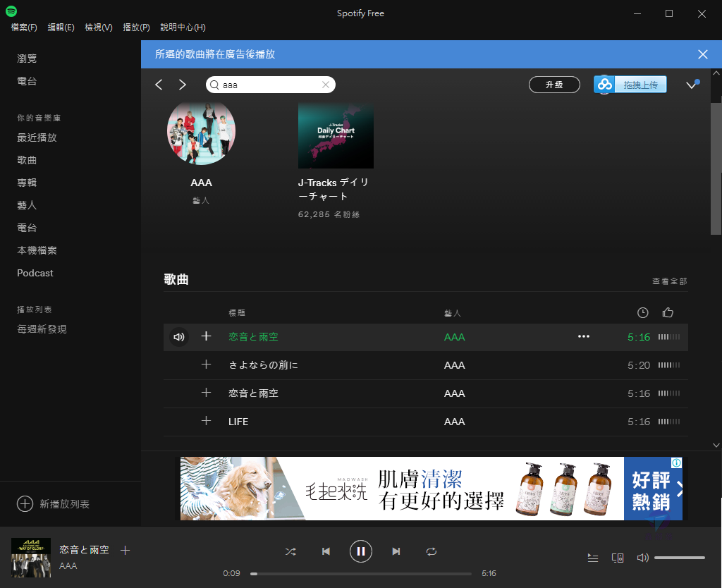
Task: Go forward with the right arrow
Action: pos(183,85)
